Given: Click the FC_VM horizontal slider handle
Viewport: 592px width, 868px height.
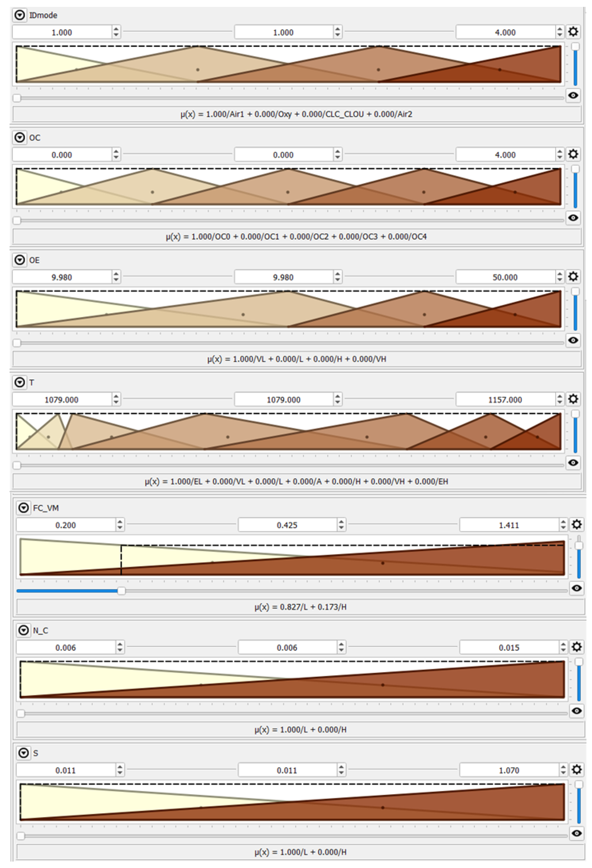Looking at the screenshot, I should point(121,591).
